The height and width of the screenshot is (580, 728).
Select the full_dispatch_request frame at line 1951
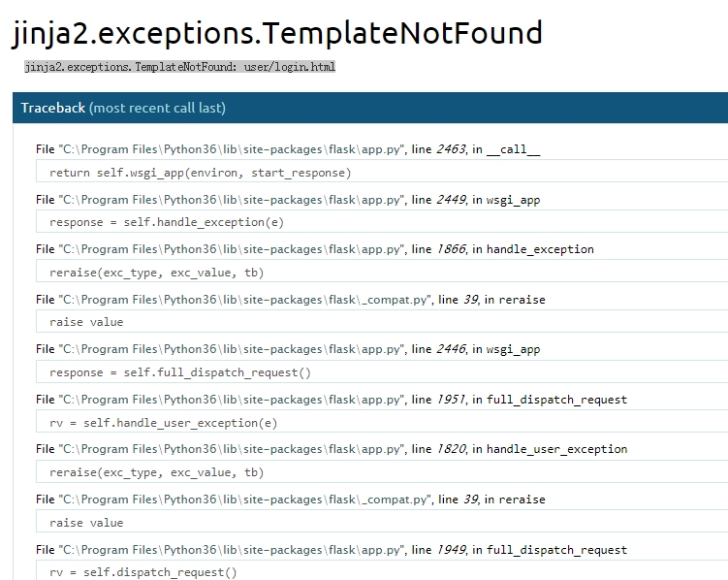332,400
